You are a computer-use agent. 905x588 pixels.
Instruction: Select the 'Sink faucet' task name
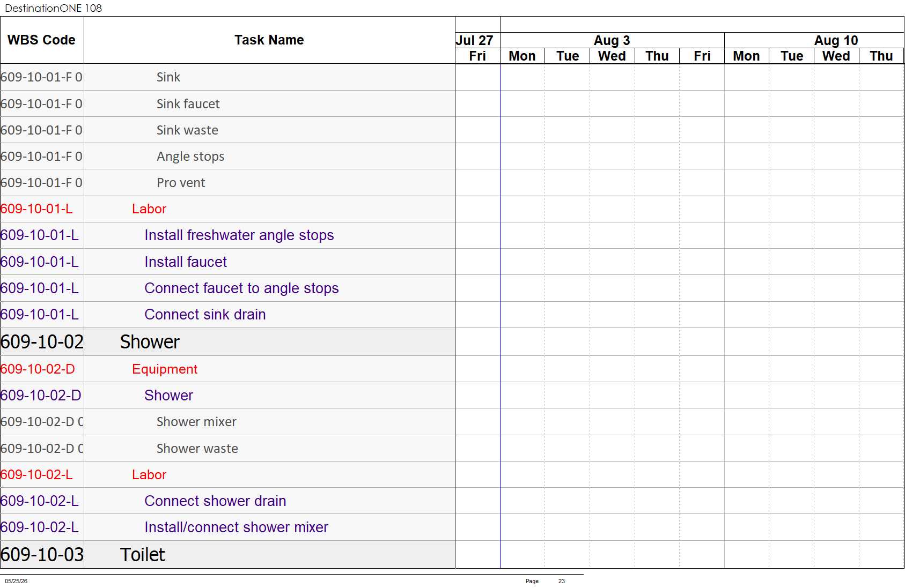click(x=188, y=104)
